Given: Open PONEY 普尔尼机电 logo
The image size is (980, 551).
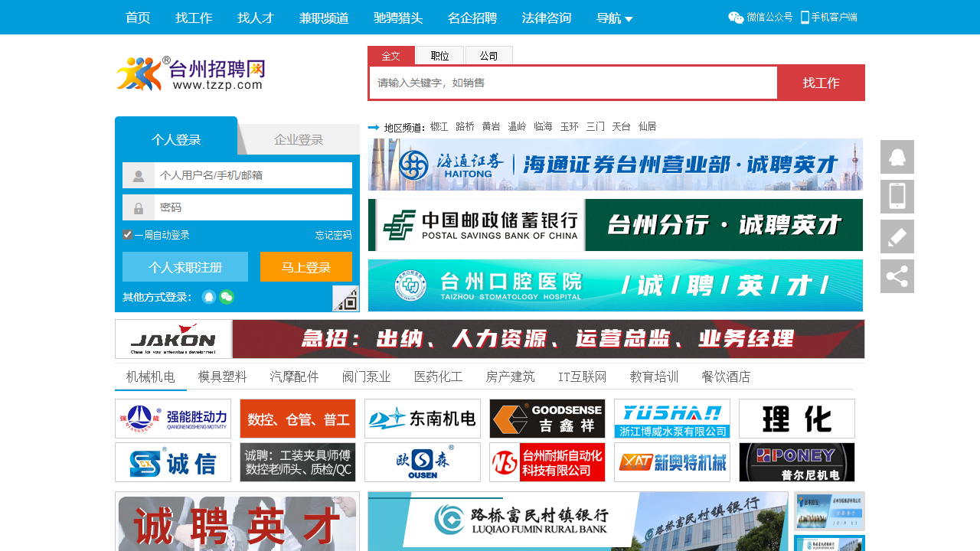Looking at the screenshot, I should (797, 462).
